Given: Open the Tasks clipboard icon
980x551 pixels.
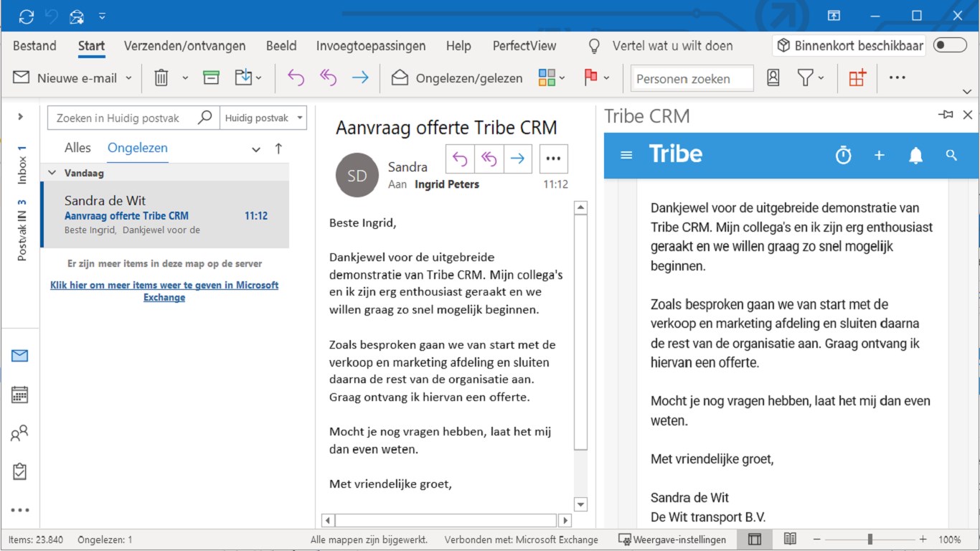Looking at the screenshot, I should click(x=20, y=471).
